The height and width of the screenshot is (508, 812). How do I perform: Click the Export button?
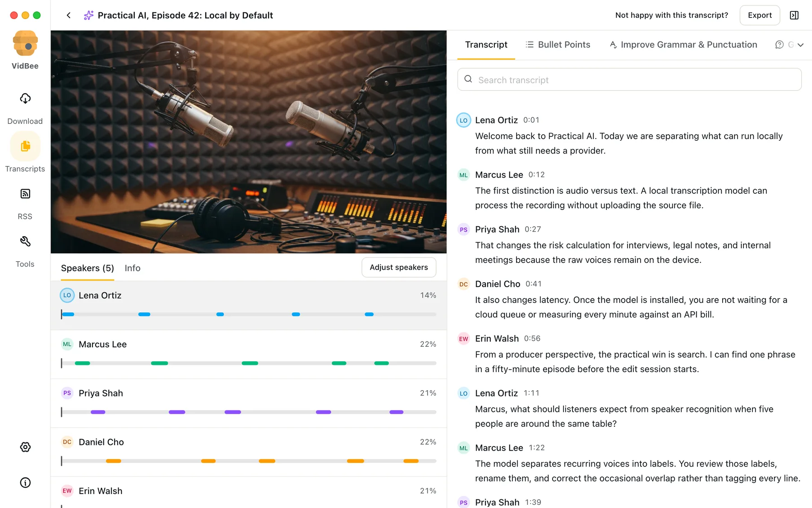coord(760,15)
